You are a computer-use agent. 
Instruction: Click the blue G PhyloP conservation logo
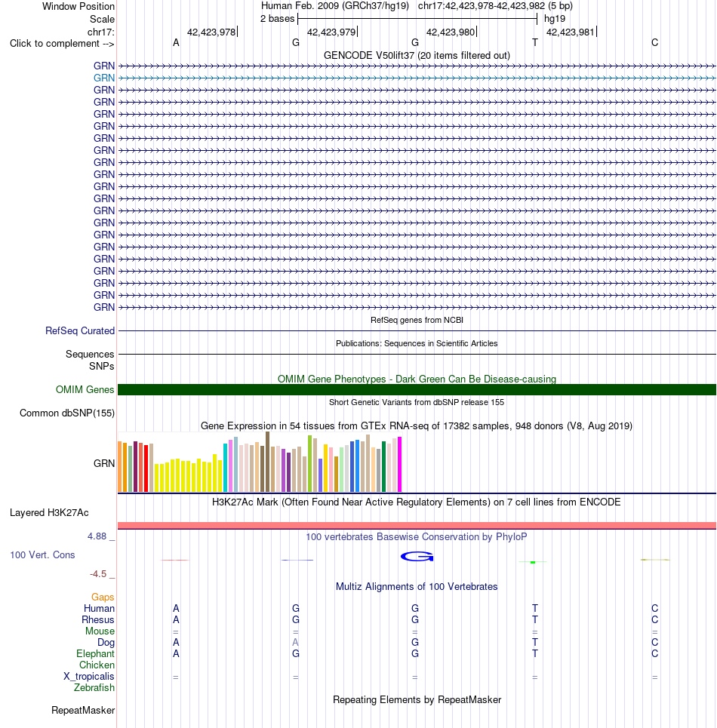point(417,556)
